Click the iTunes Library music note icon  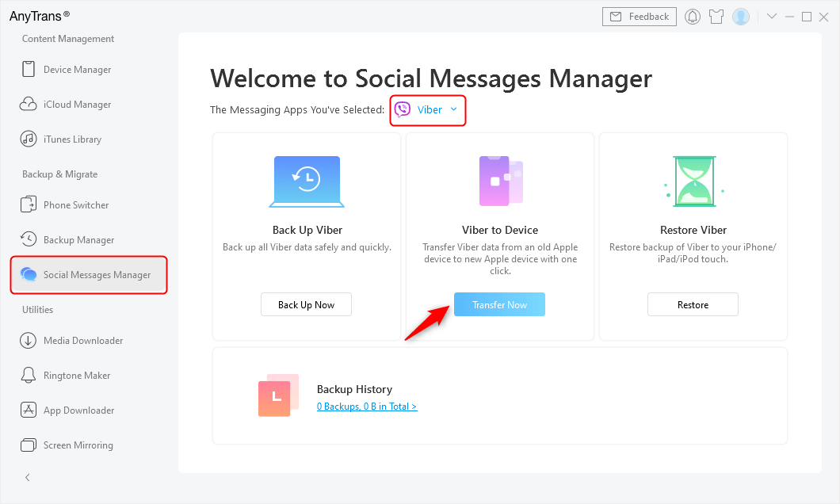29,139
